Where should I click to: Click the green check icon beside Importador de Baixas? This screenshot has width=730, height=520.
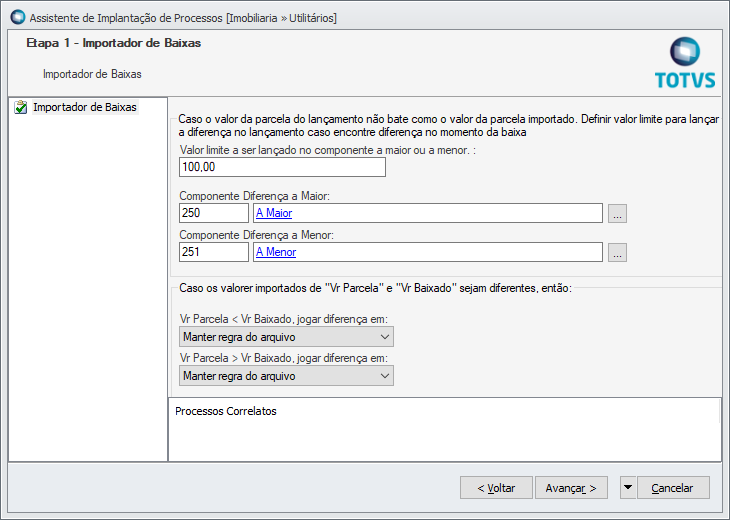coord(21,107)
